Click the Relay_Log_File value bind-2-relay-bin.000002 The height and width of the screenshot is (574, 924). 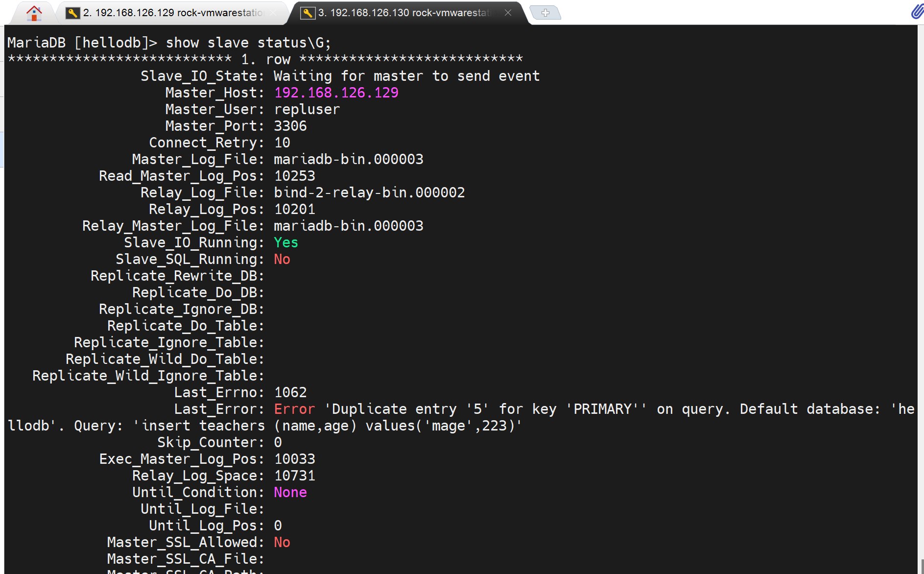pos(369,192)
